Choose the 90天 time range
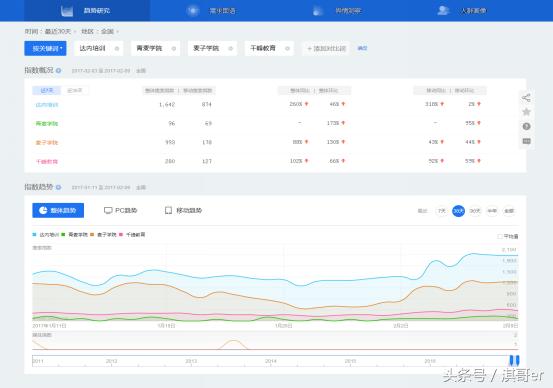The image size is (553, 388). click(x=475, y=211)
